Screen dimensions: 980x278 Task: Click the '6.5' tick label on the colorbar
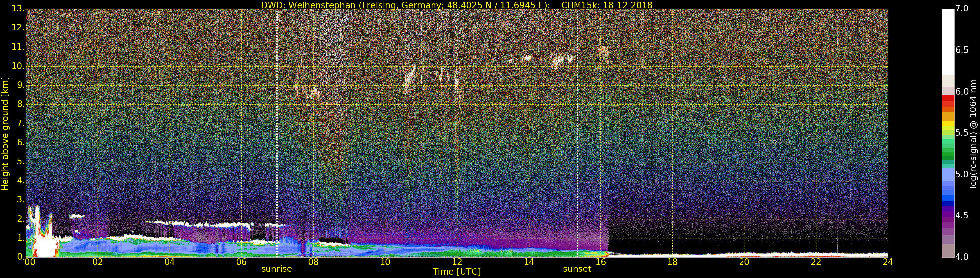click(x=962, y=50)
